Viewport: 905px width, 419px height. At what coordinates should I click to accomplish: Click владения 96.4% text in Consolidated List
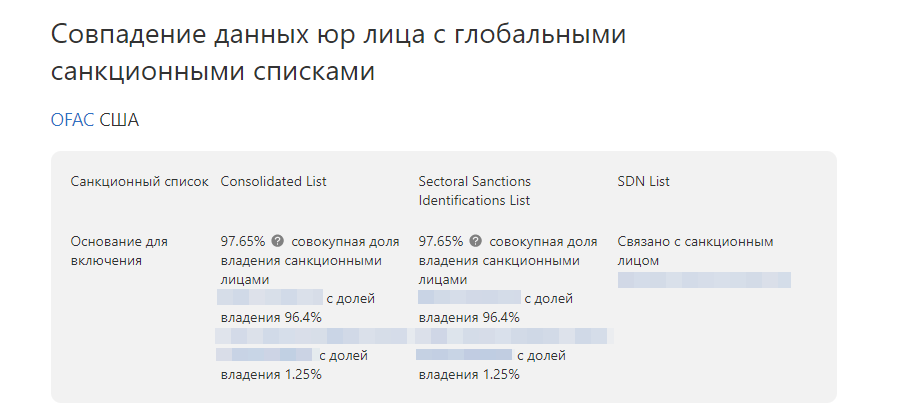click(271, 318)
